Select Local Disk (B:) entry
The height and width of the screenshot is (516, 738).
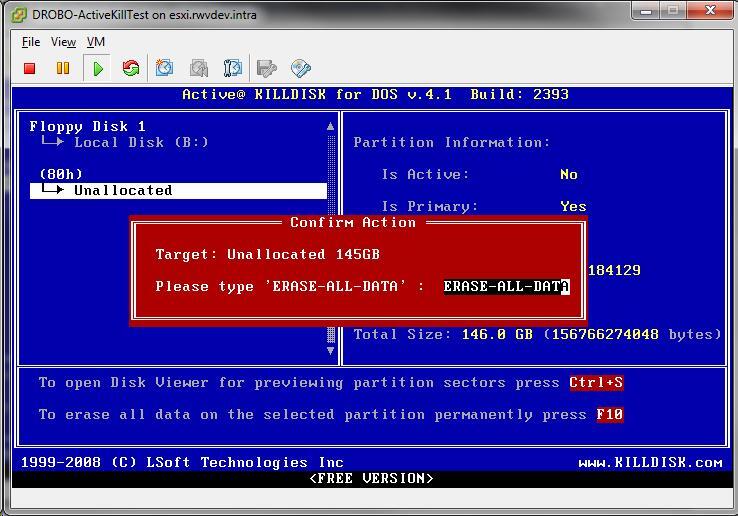[x=141, y=142]
